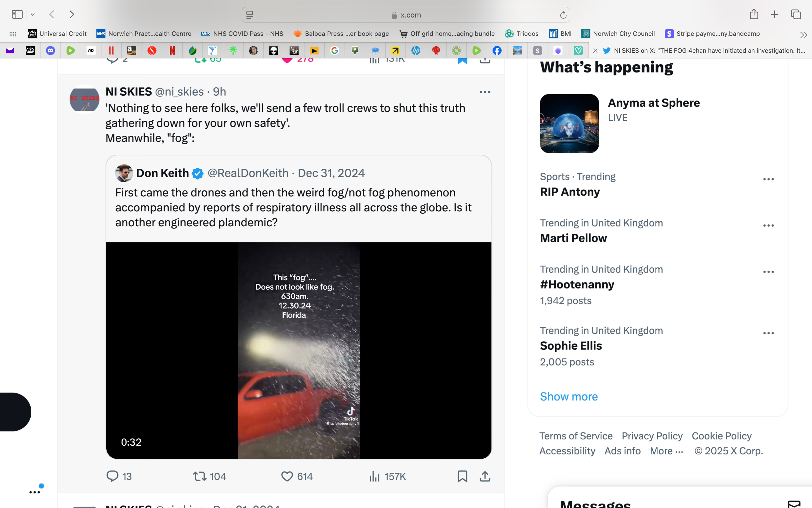Open the Triodos bookmark

click(x=522, y=34)
